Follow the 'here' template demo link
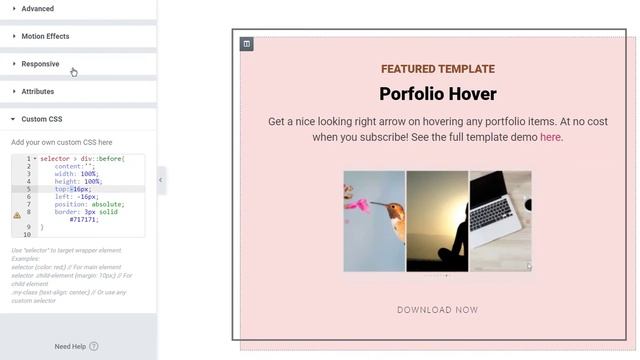Image resolution: width=640 pixels, height=360 pixels. pyautogui.click(x=550, y=137)
